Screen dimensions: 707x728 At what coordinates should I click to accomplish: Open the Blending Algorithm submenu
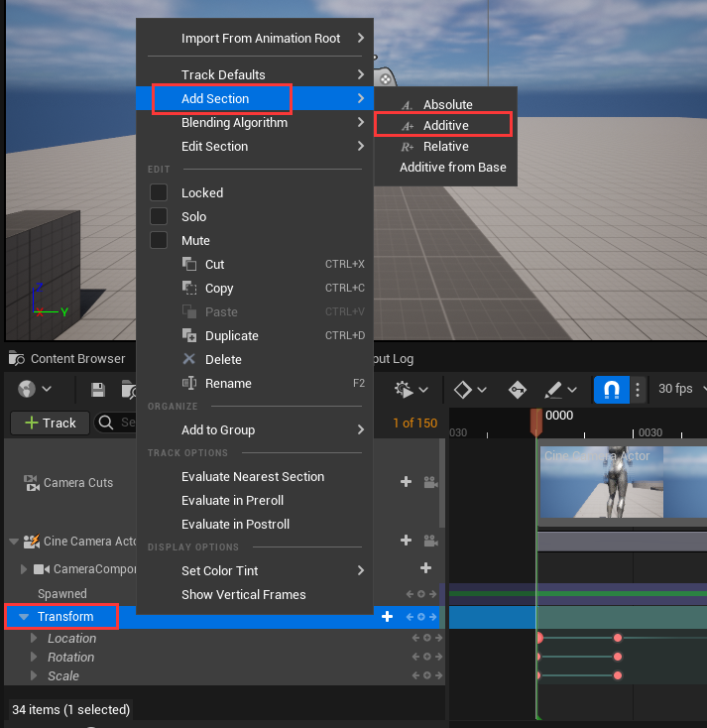coord(234,123)
